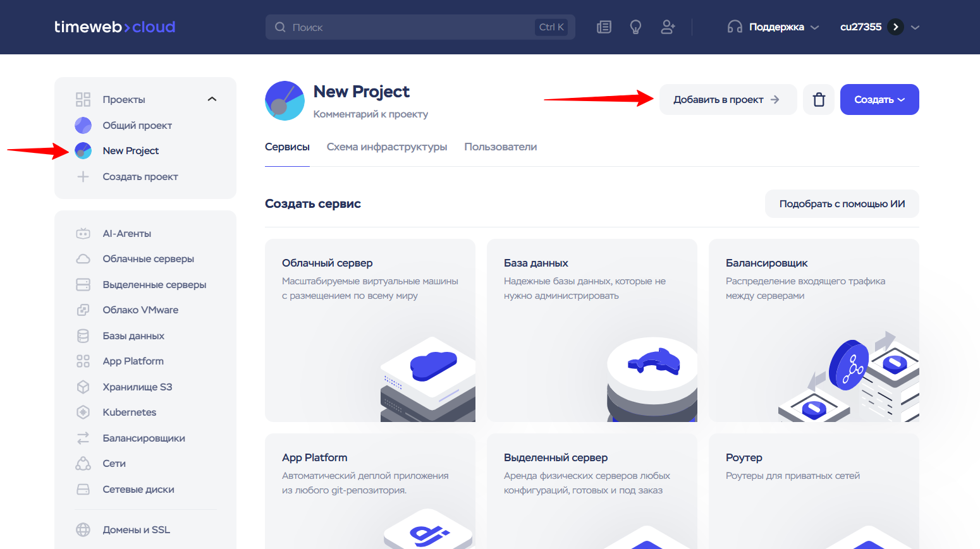980x549 pixels.
Task: Click Добавить в проект button
Action: [x=727, y=100]
